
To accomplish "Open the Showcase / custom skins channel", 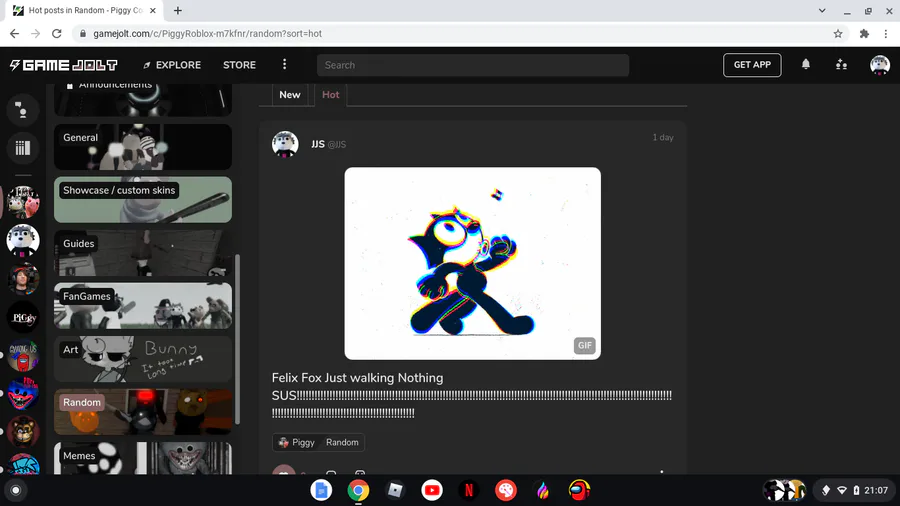I will click(x=143, y=200).
